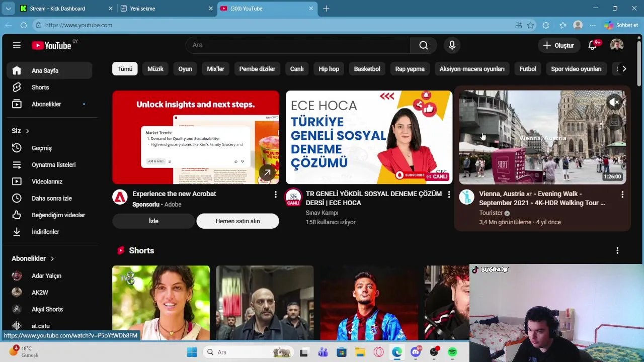The image size is (644, 362).
Task: Open Akyıl Shorts channel subscription
Action: point(49,309)
